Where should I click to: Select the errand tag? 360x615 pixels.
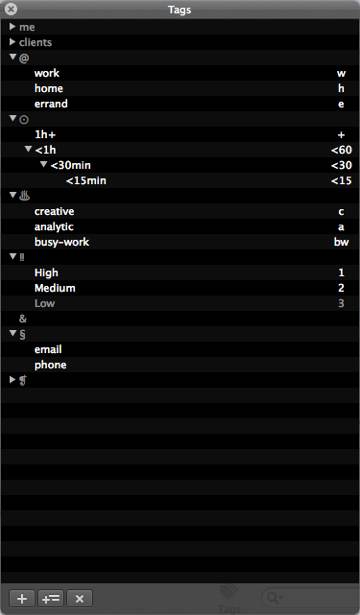51,104
